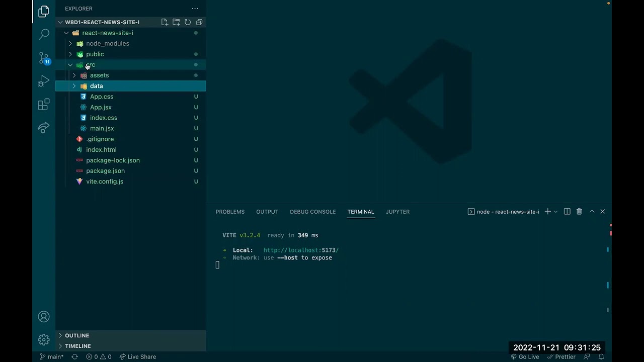Open the Accounts icon

(x=44, y=316)
